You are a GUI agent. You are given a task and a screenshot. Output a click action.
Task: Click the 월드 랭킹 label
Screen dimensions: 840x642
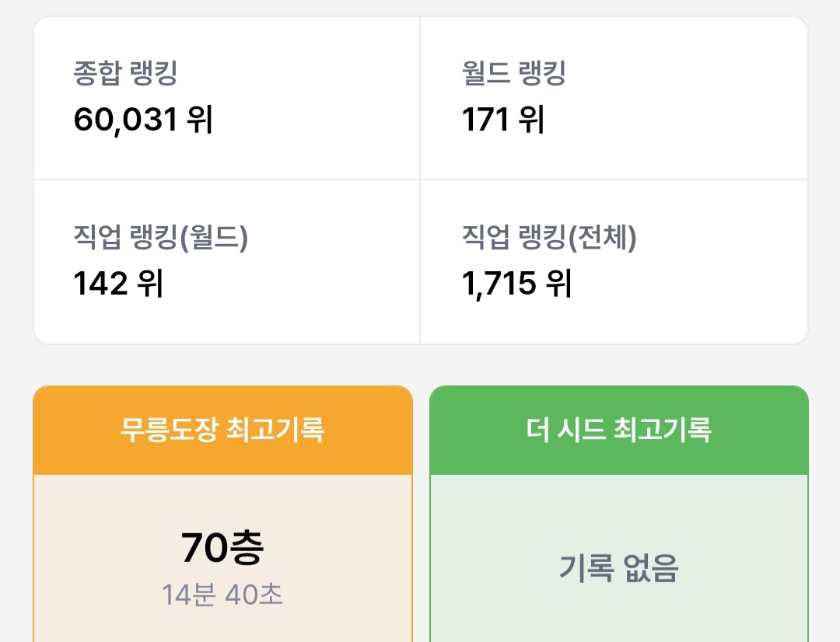[513, 74]
